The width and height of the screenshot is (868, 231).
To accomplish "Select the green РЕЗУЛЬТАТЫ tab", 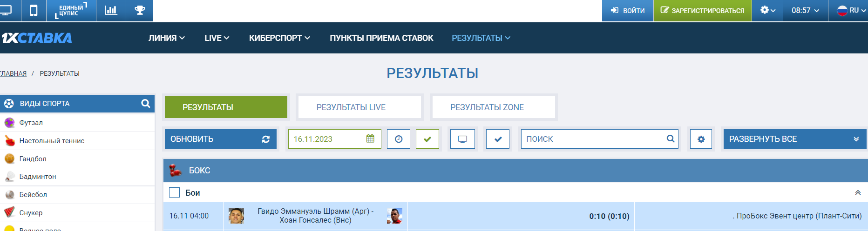I will 226,107.
